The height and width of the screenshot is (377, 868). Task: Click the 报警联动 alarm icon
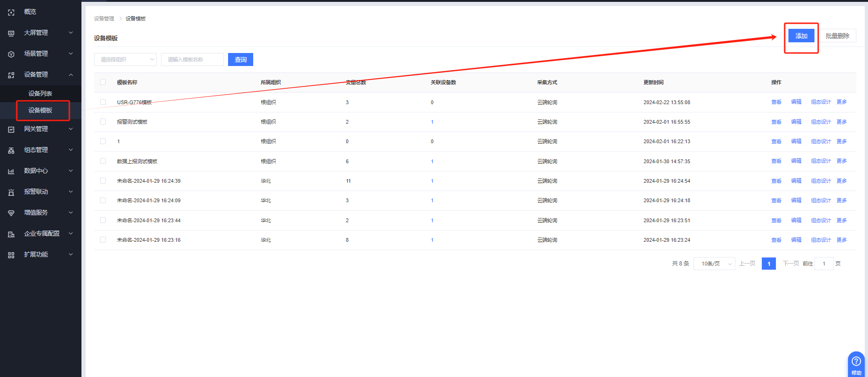pos(11,192)
